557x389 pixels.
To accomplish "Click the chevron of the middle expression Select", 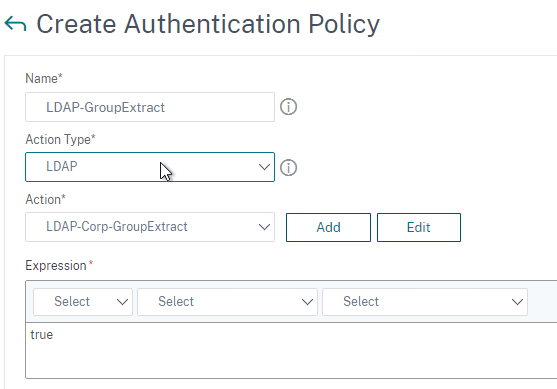I will pyautogui.click(x=307, y=302).
